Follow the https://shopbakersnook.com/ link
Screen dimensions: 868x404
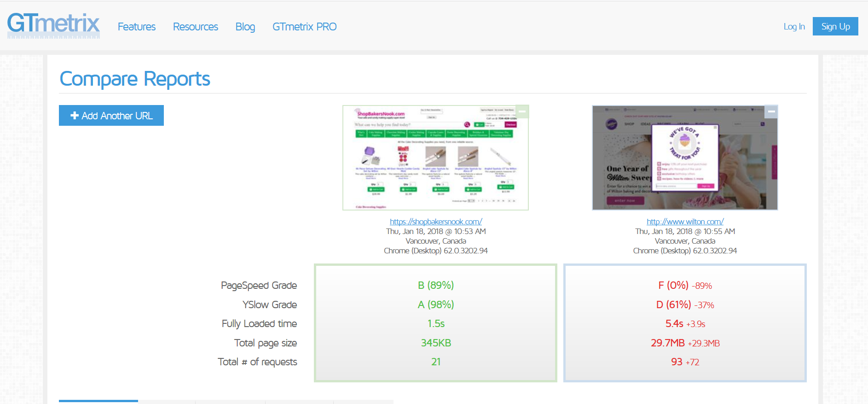pyautogui.click(x=436, y=222)
